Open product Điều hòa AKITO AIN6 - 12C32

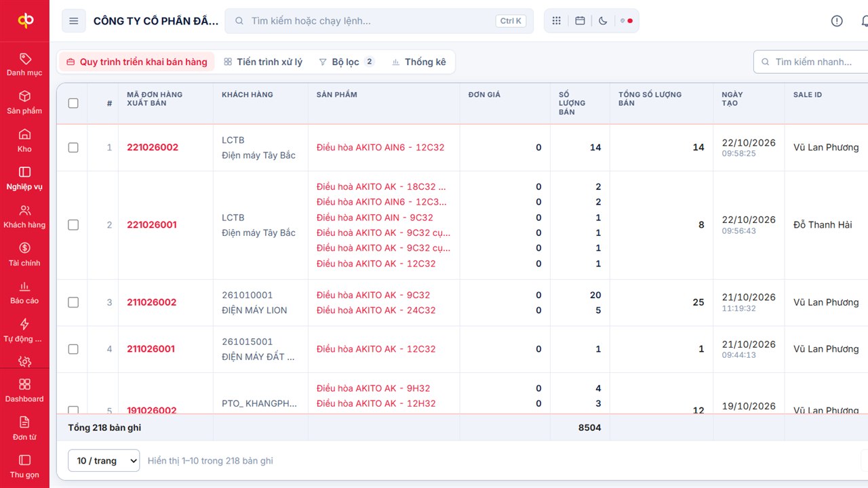[380, 147]
